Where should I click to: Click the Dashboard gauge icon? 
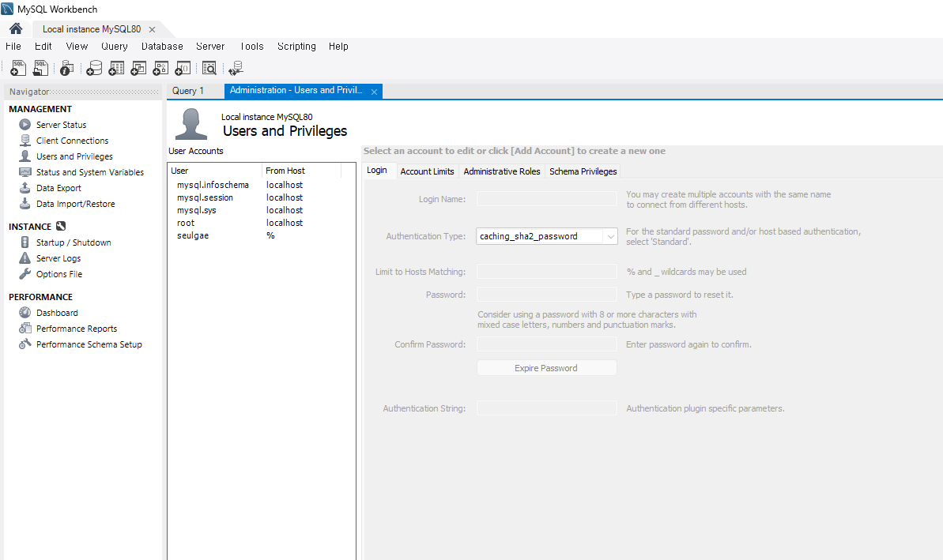tap(25, 313)
